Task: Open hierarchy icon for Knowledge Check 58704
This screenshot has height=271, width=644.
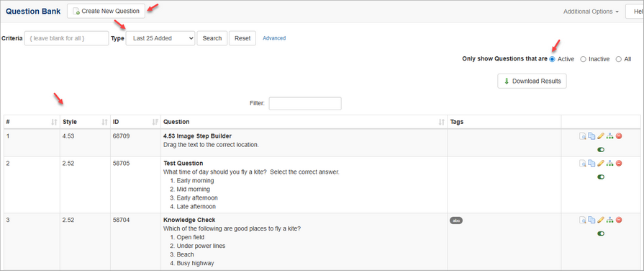Action: tap(610, 220)
